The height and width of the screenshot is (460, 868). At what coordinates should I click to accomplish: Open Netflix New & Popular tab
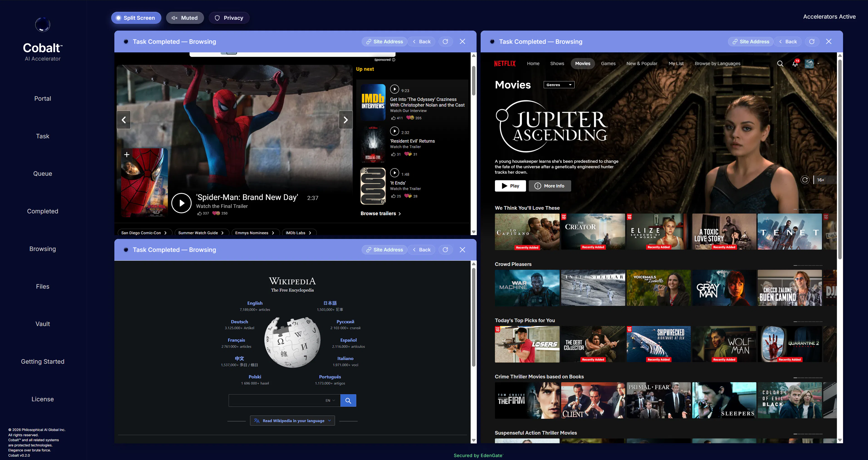click(642, 63)
